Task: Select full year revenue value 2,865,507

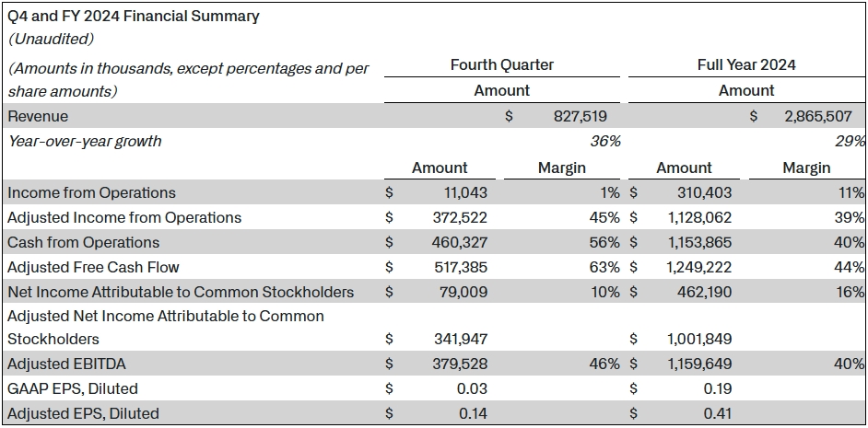Action: pyautogui.click(x=825, y=117)
